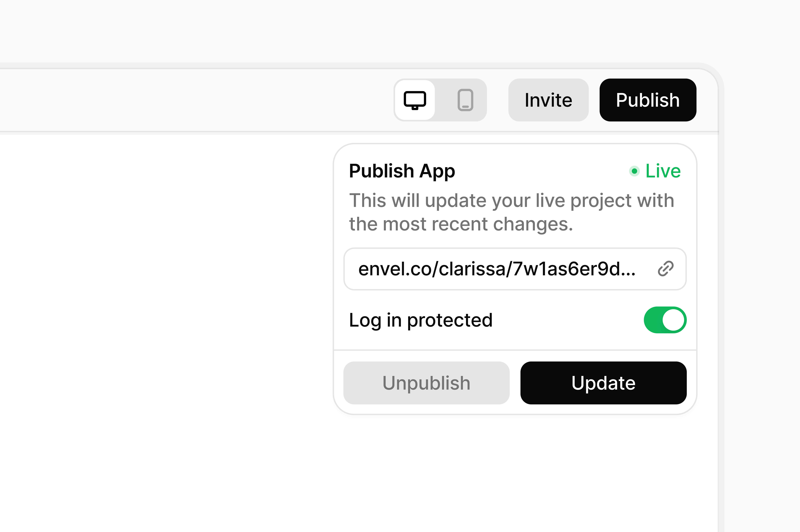Click the device preview switcher background

tap(440, 100)
